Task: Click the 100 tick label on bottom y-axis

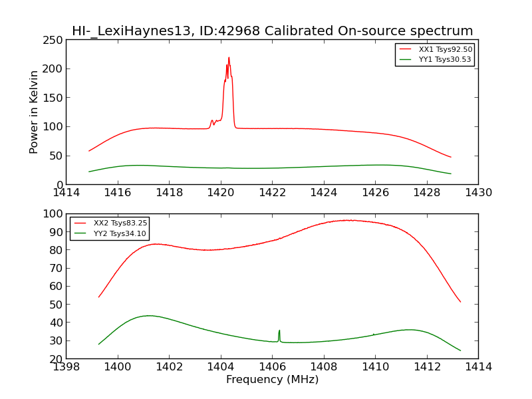Action: click(52, 214)
